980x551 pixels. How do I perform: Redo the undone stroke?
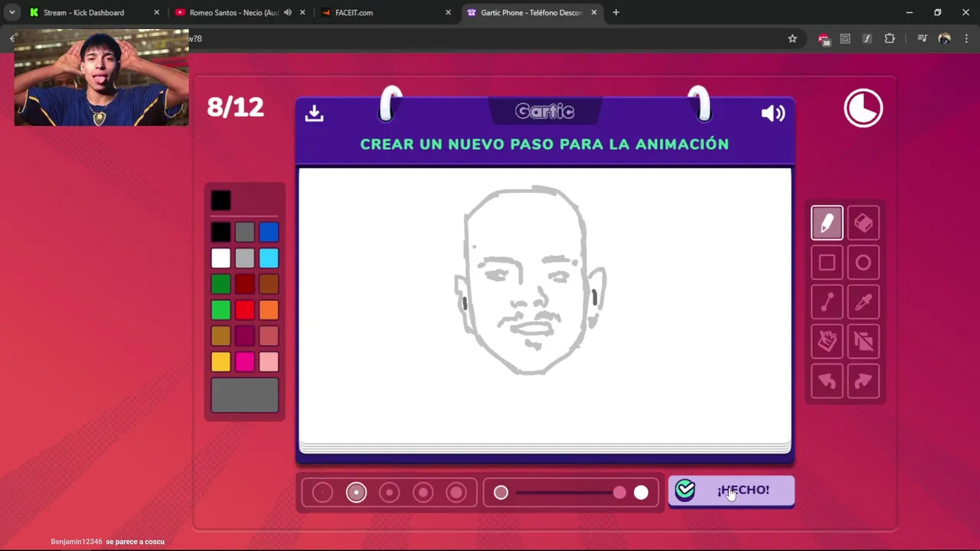click(864, 381)
